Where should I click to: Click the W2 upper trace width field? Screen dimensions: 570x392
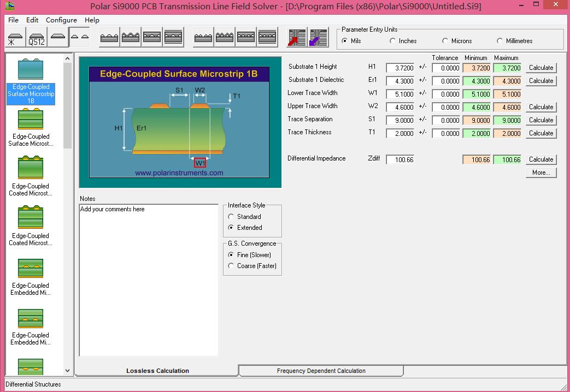point(400,107)
